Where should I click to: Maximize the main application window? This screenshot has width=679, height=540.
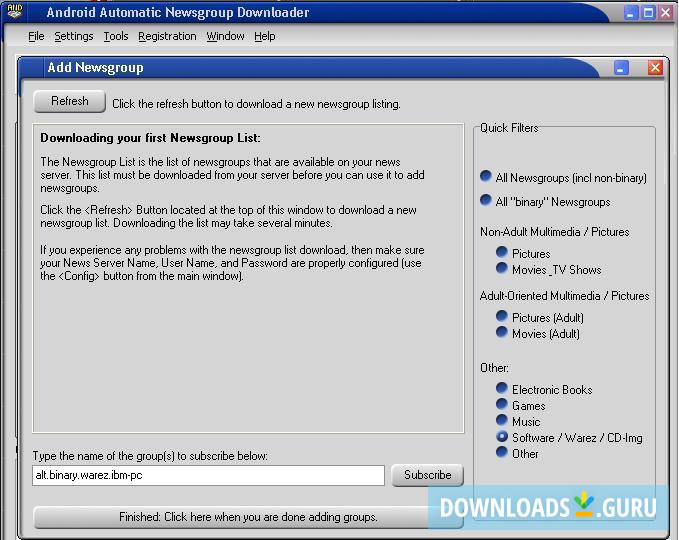click(x=648, y=13)
